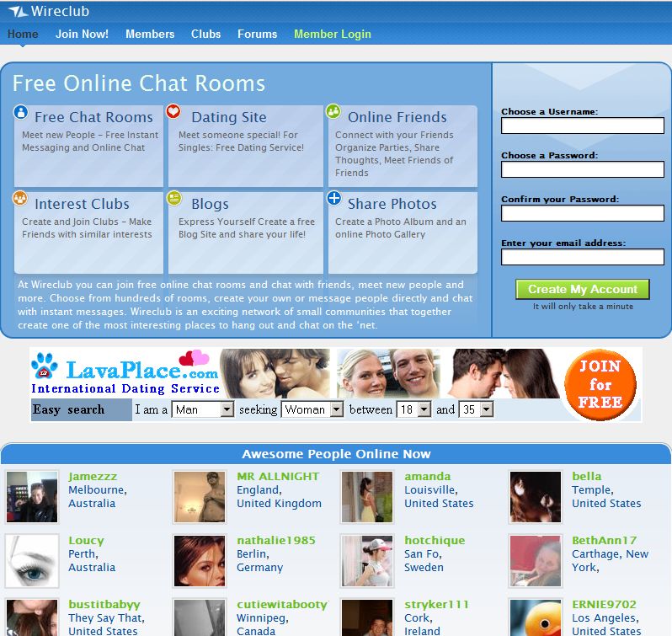Image resolution: width=672 pixels, height=636 pixels.
Task: Click the ERNIE9702 username link
Action: (x=604, y=604)
